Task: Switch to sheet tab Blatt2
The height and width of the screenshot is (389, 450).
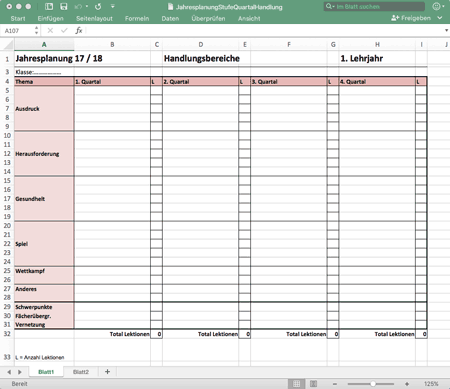Action: 81,372
